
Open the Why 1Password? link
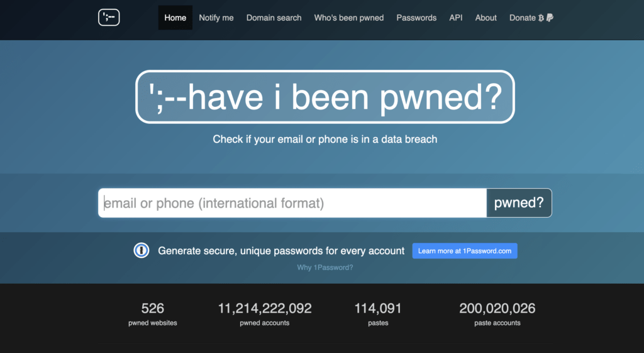pyautogui.click(x=325, y=267)
